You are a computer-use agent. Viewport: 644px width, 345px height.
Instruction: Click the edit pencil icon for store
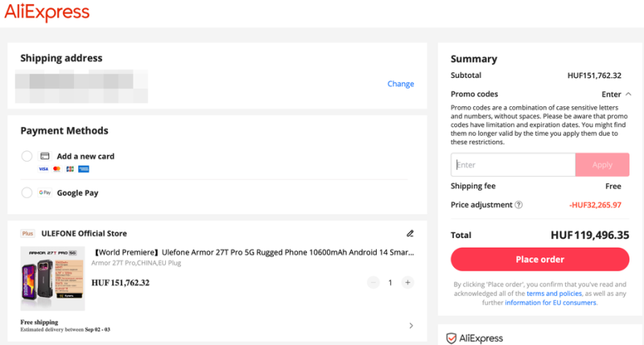point(410,233)
